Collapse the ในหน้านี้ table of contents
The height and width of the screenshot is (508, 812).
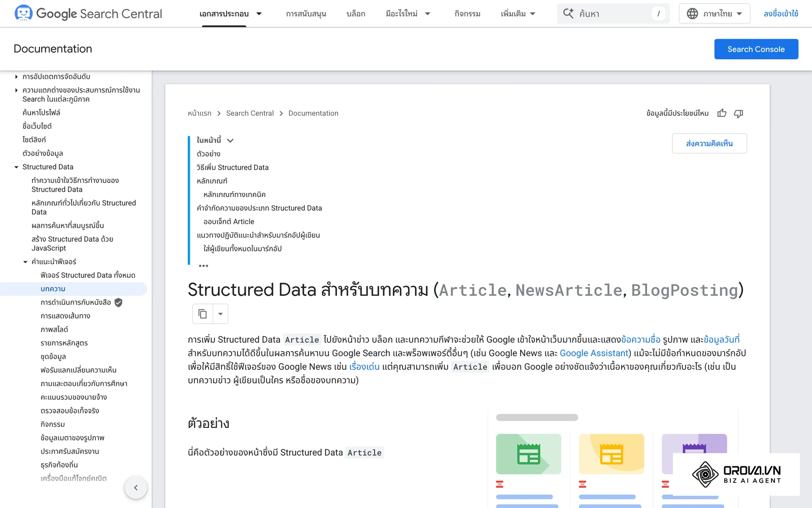[230, 141]
